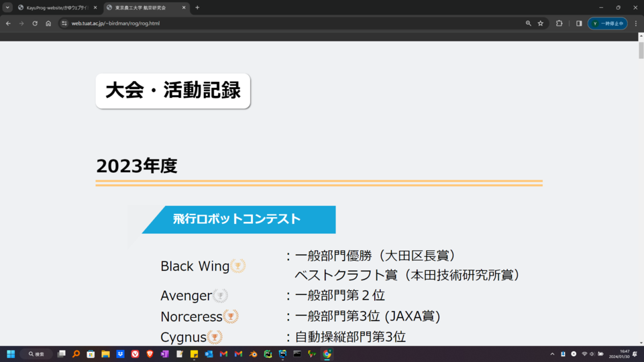Switch to the KayuProg-website tab
644x362 pixels.
[x=57, y=7]
